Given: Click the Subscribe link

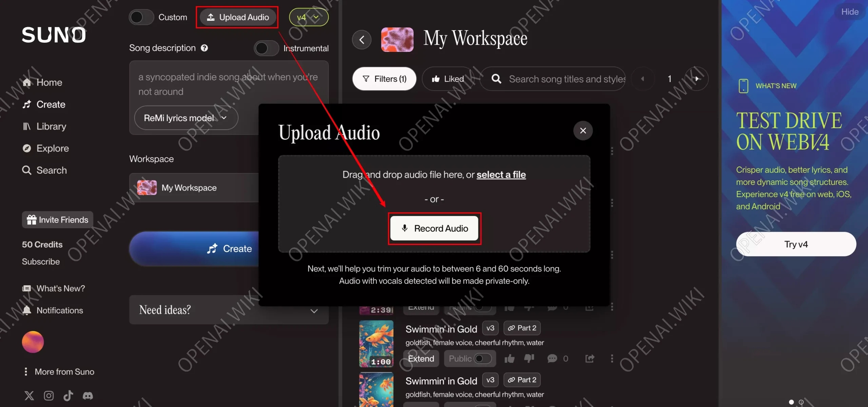Looking at the screenshot, I should [41, 261].
